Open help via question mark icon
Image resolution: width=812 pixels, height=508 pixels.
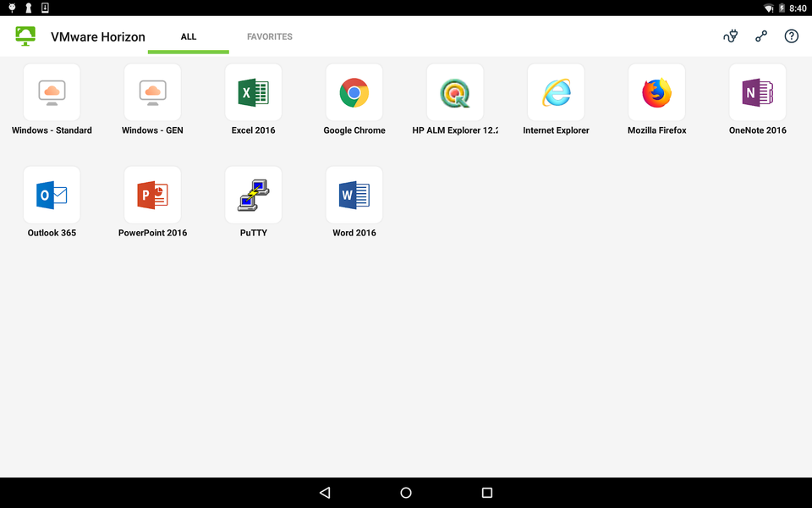pos(792,36)
